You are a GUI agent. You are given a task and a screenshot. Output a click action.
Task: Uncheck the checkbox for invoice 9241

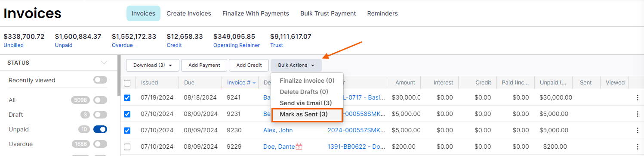127,98
